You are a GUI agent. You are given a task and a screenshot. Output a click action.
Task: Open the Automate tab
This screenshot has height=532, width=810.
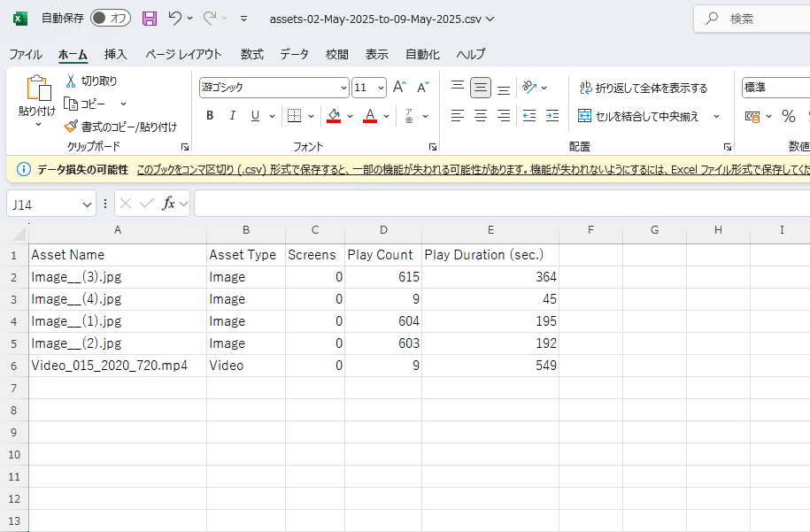pyautogui.click(x=422, y=54)
